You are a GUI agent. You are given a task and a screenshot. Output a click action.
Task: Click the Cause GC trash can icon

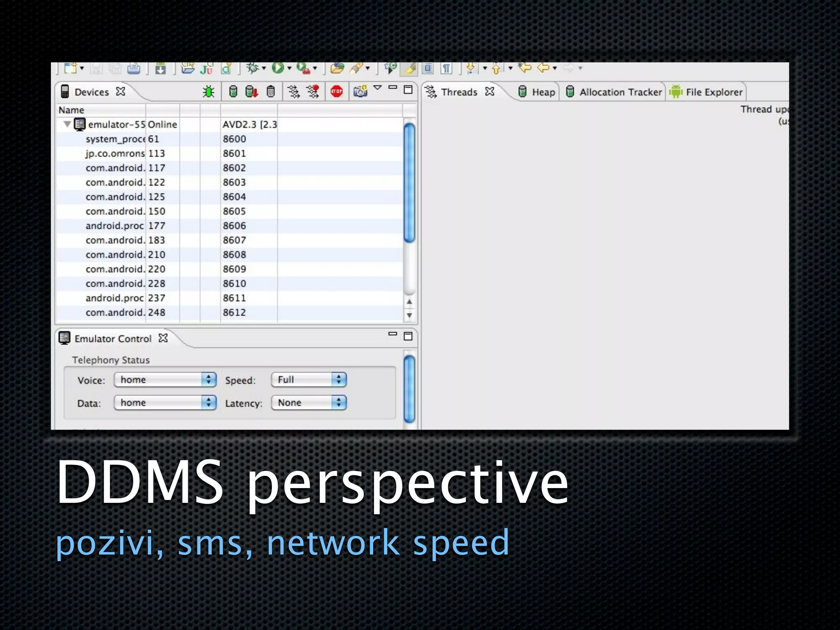[271, 91]
